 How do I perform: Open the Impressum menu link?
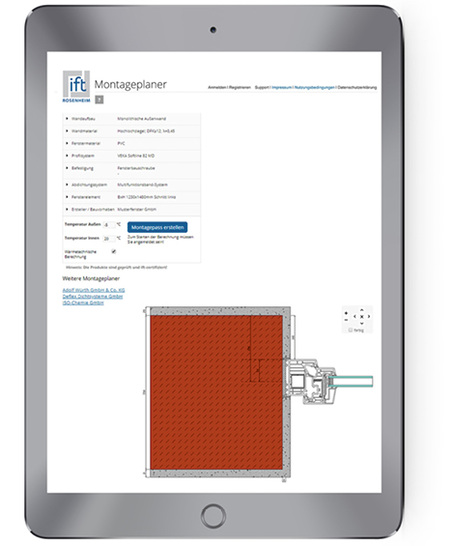coord(282,87)
